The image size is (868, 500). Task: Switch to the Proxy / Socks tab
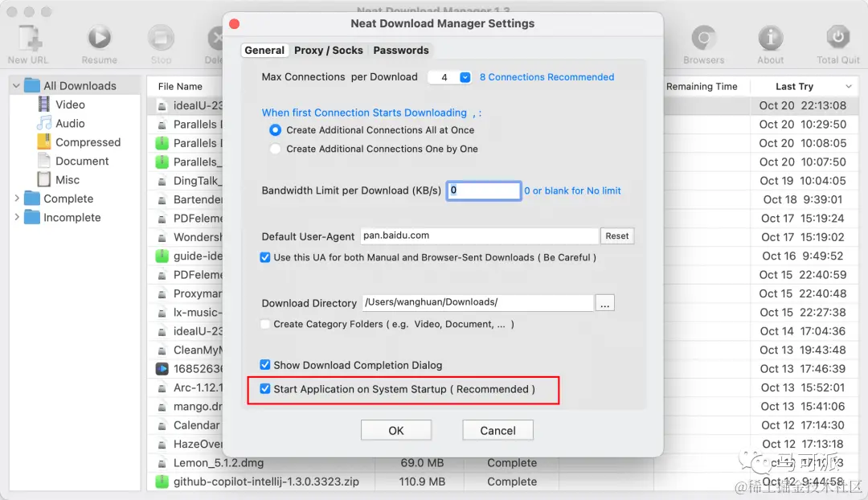328,51
